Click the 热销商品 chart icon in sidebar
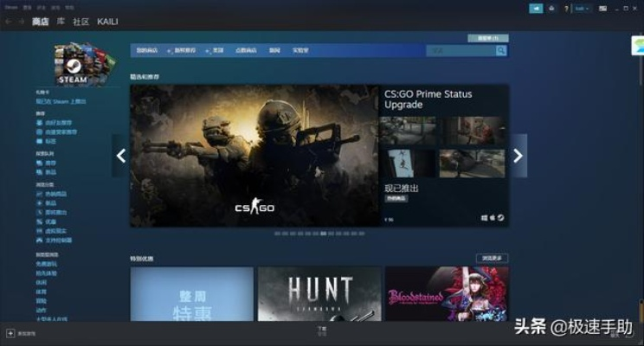Screen dimensions: 644x346 click(x=40, y=194)
